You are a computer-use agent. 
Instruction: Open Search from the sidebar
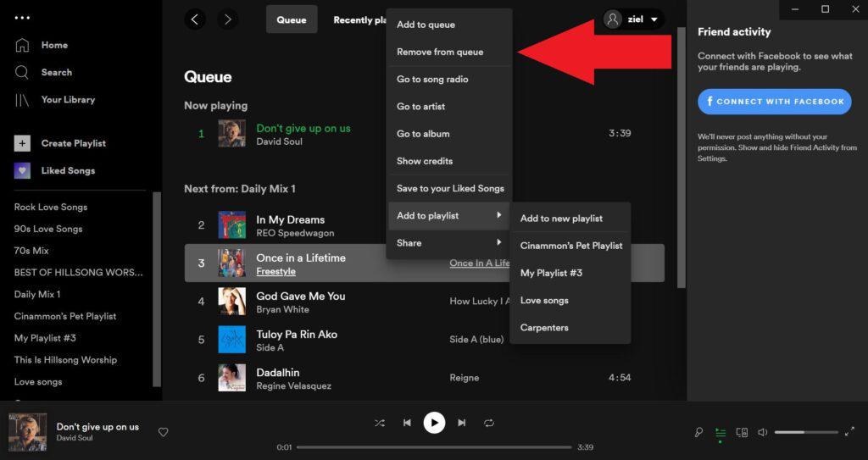pyautogui.click(x=57, y=72)
